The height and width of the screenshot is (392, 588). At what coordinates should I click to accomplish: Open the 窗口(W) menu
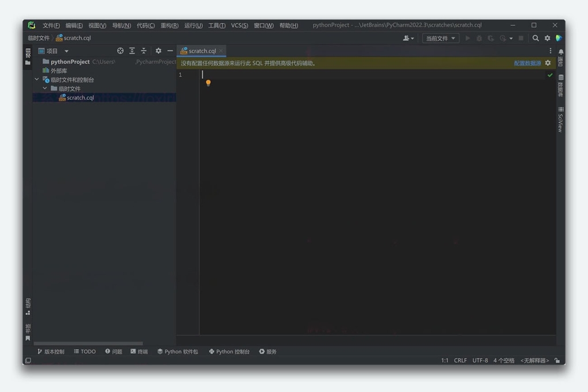(264, 25)
